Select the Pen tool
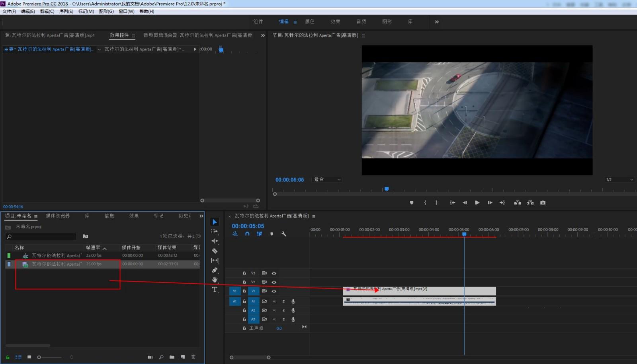Screen dimensions: 637x364 coord(215,270)
